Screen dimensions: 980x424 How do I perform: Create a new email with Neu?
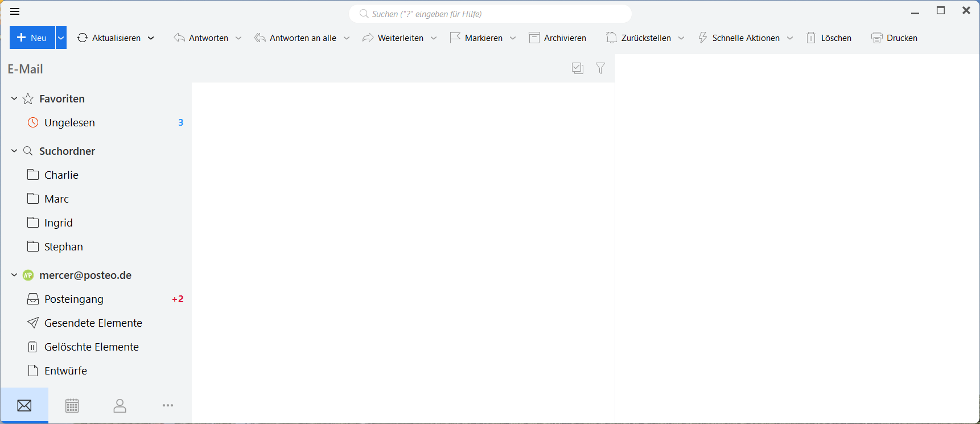pos(32,38)
